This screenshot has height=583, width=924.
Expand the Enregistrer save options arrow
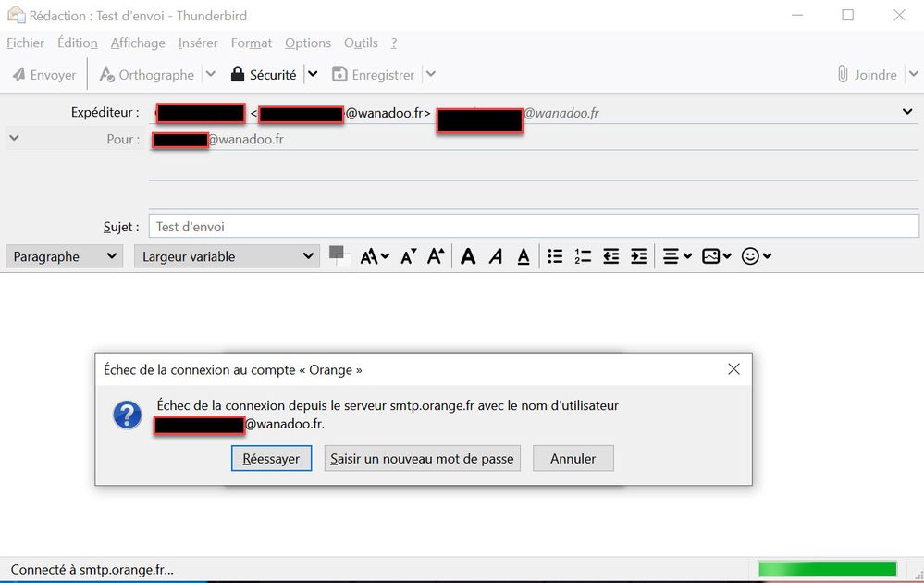tap(431, 74)
